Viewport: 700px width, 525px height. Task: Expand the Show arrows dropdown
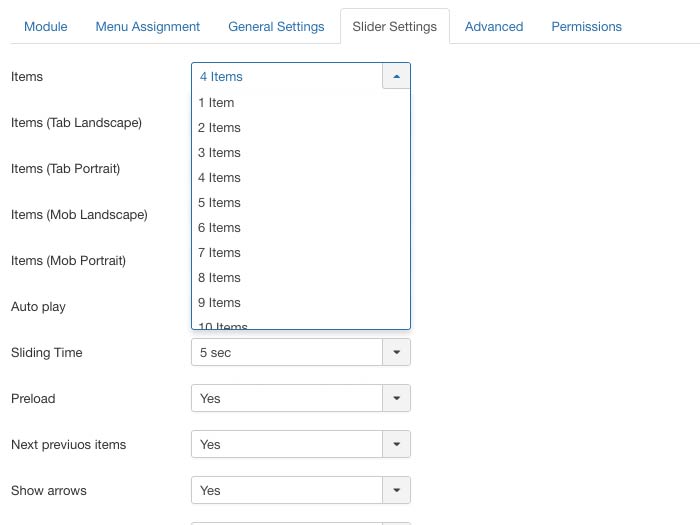click(x=396, y=490)
